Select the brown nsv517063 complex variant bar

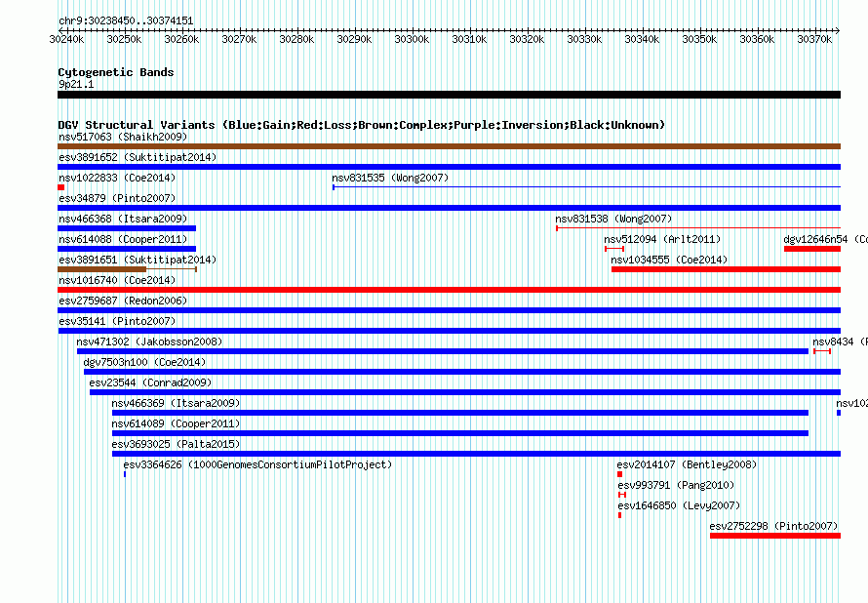[449, 146]
